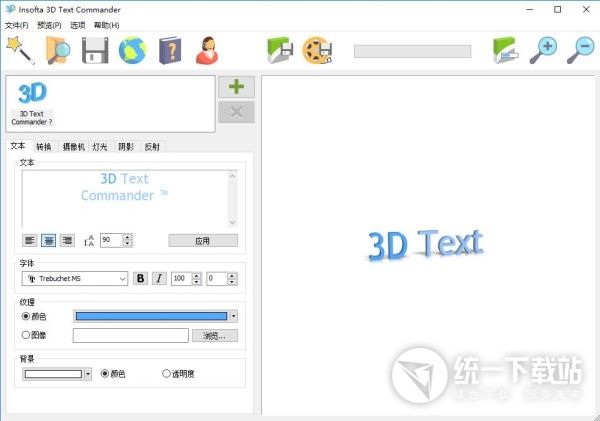Open the 帮助(H) menu
Viewport: 600px width, 421px height.
click(x=107, y=25)
